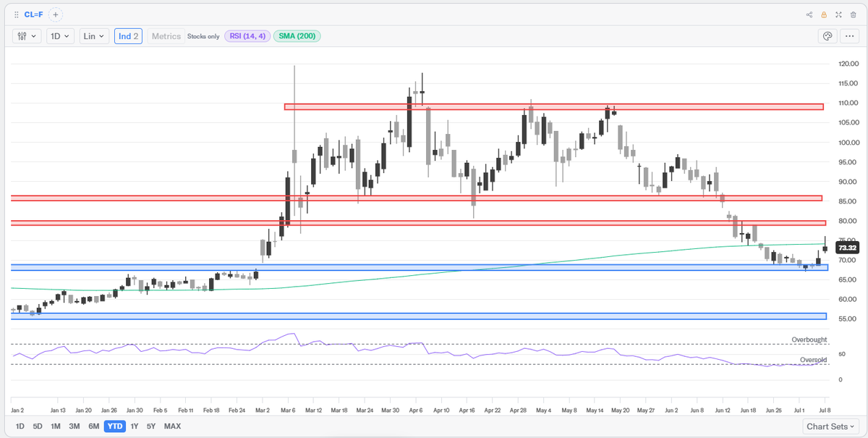Viewport: 868px width, 438px height.
Task: Open the Lin scale dropdown
Action: click(x=94, y=36)
